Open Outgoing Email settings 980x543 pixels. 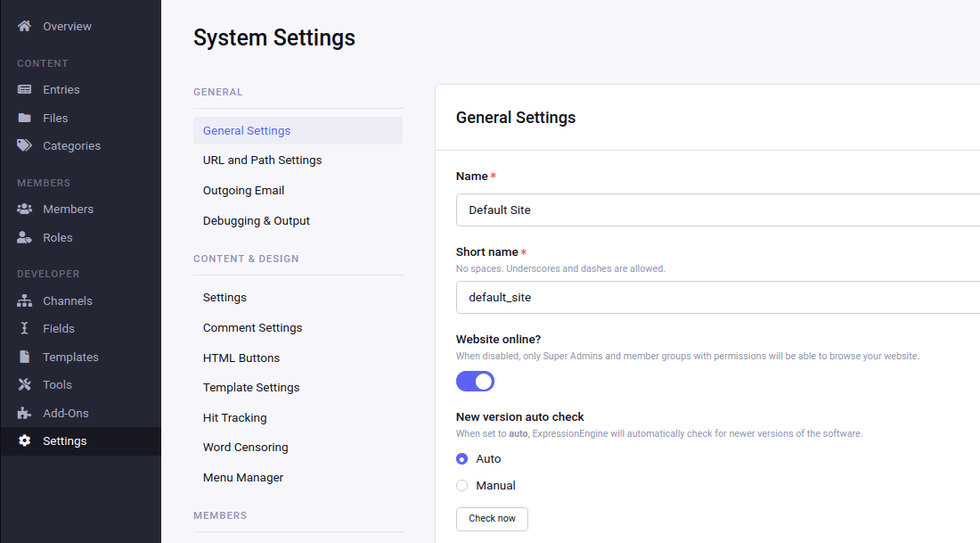click(243, 190)
